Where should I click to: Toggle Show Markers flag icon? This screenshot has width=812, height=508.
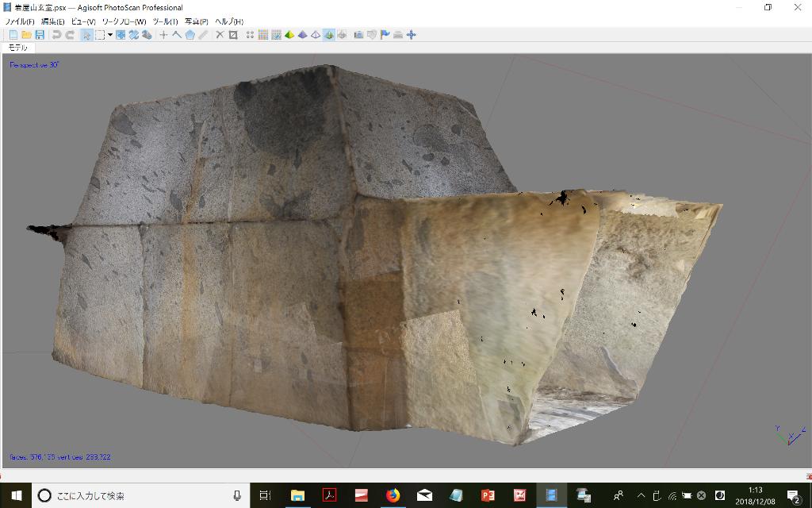pyautogui.click(x=385, y=35)
